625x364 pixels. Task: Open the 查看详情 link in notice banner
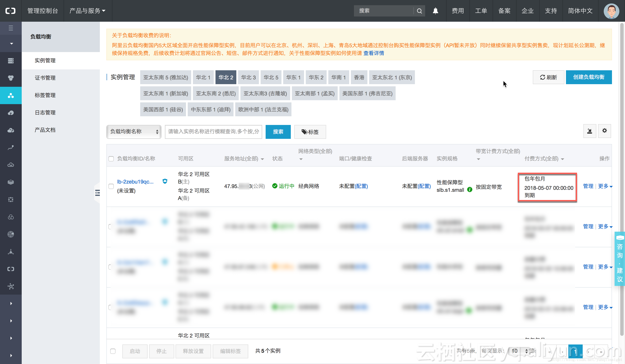point(373,53)
